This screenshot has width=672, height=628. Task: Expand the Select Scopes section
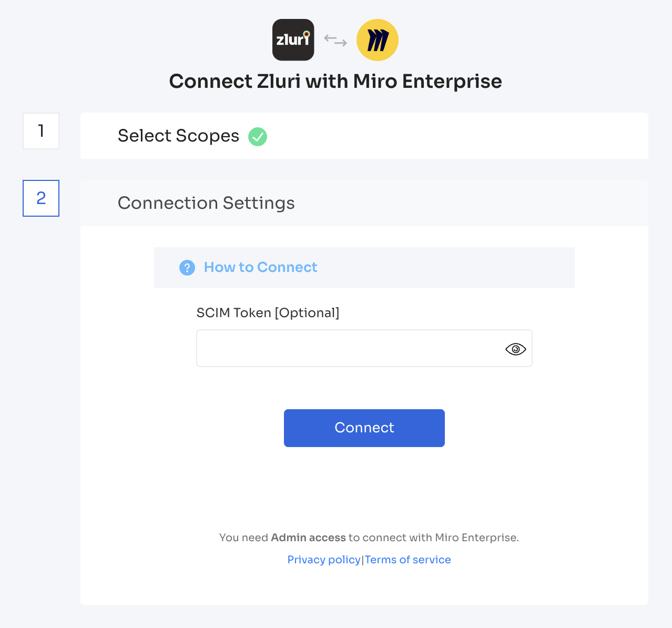click(x=364, y=136)
